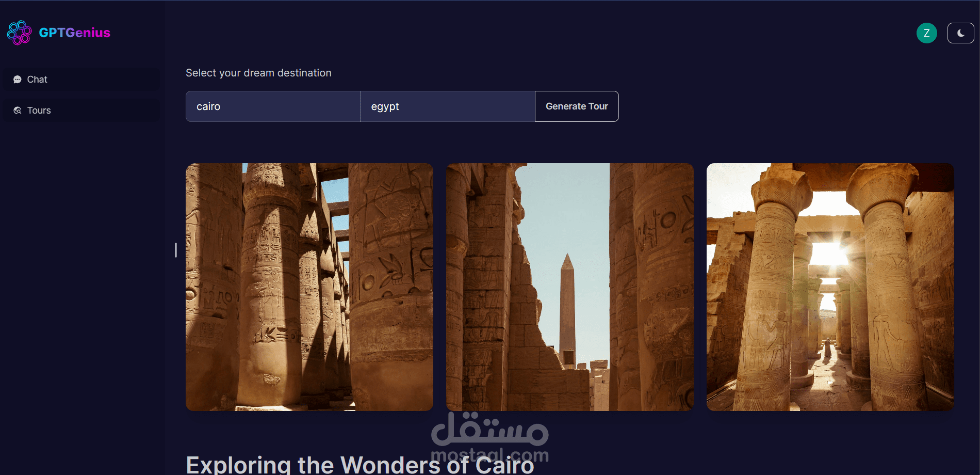Open the hieroglyph columns photo thumbnail
980x475 pixels.
309,287
